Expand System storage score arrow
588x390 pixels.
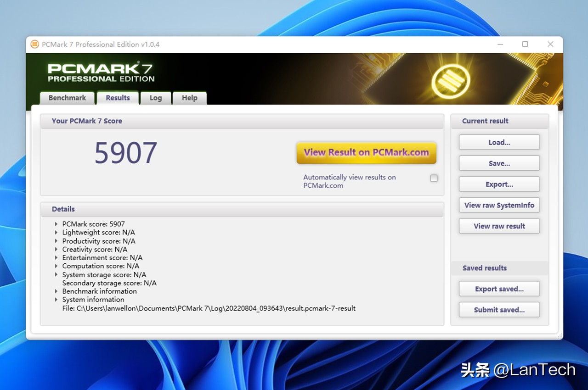[x=57, y=275]
